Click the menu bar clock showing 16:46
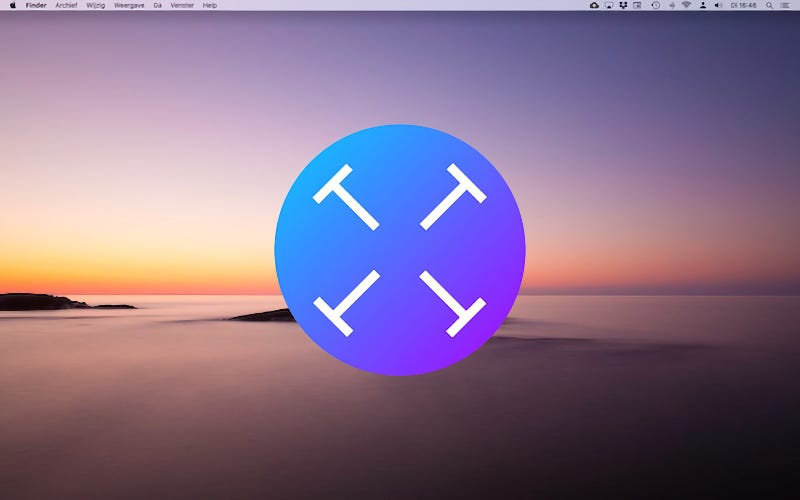 coord(743,5)
